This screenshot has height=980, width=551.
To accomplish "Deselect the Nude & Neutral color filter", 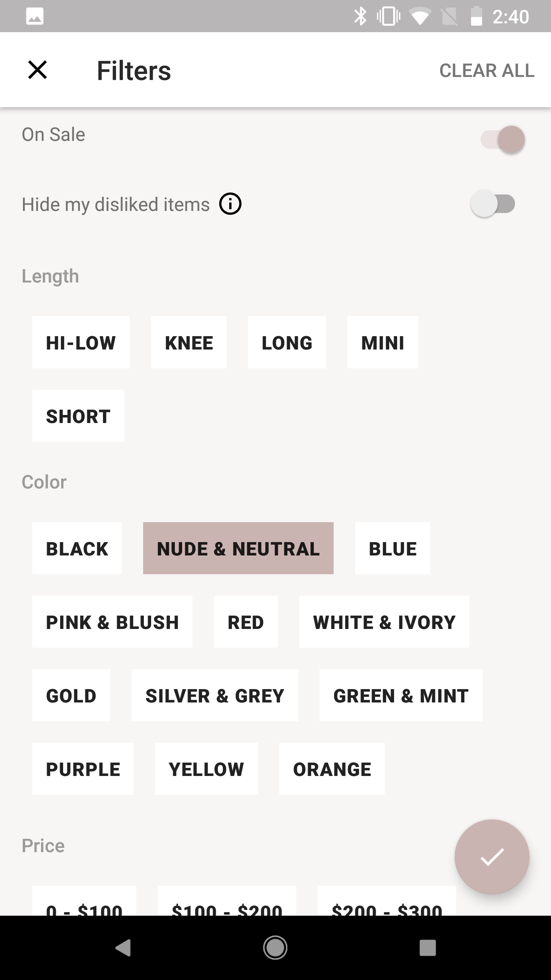I will pos(238,548).
